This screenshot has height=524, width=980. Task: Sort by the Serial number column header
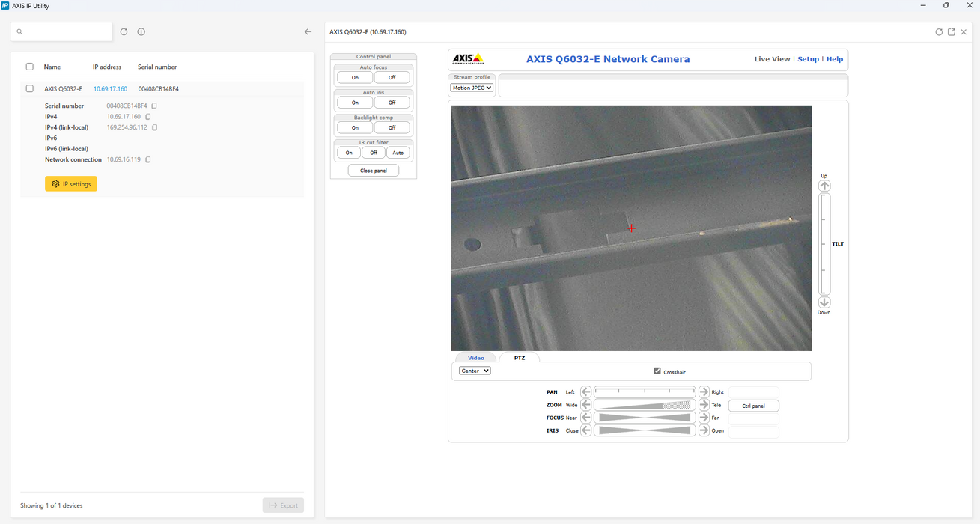[x=157, y=67]
